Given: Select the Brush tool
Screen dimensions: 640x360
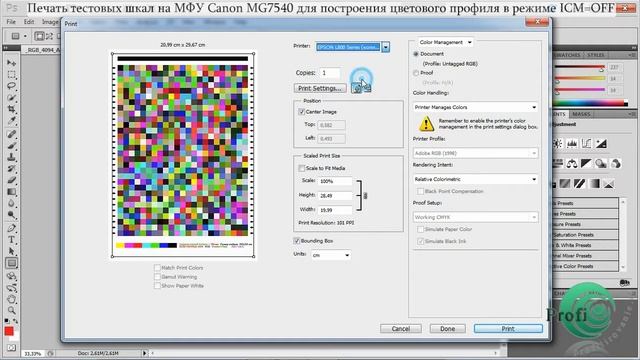Looking at the screenshot, I should pos(11,146).
